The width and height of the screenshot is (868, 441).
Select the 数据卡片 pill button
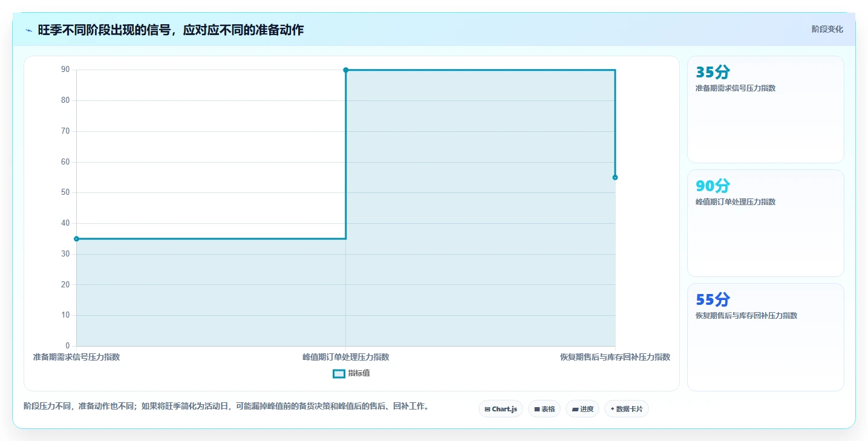tap(627, 409)
